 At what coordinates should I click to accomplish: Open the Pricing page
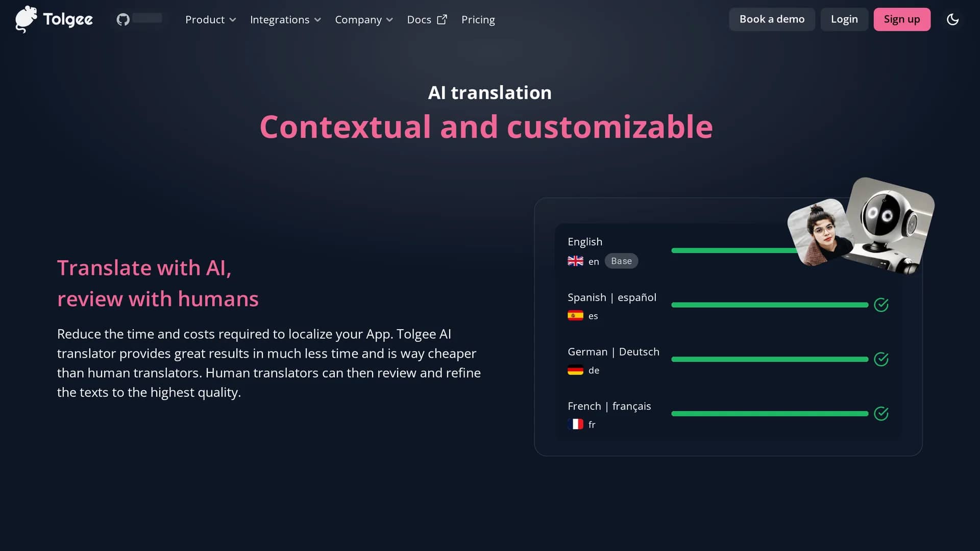click(x=478, y=19)
